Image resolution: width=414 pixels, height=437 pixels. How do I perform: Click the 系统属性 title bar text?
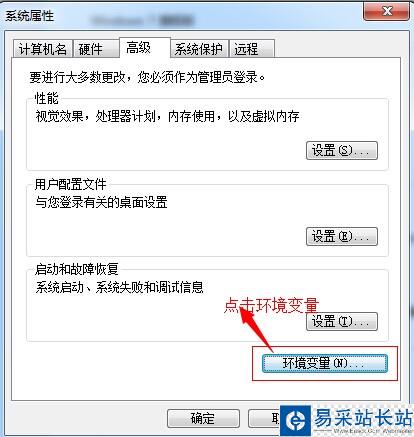tap(29, 15)
